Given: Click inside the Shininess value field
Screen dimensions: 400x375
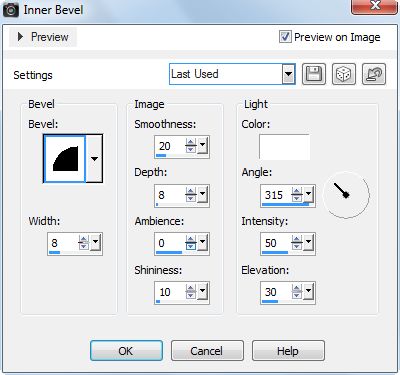Looking at the screenshot, I should [x=170, y=292].
